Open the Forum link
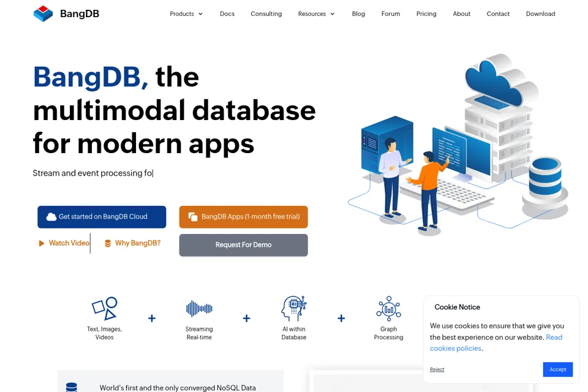The height and width of the screenshot is (392, 588). point(391,14)
